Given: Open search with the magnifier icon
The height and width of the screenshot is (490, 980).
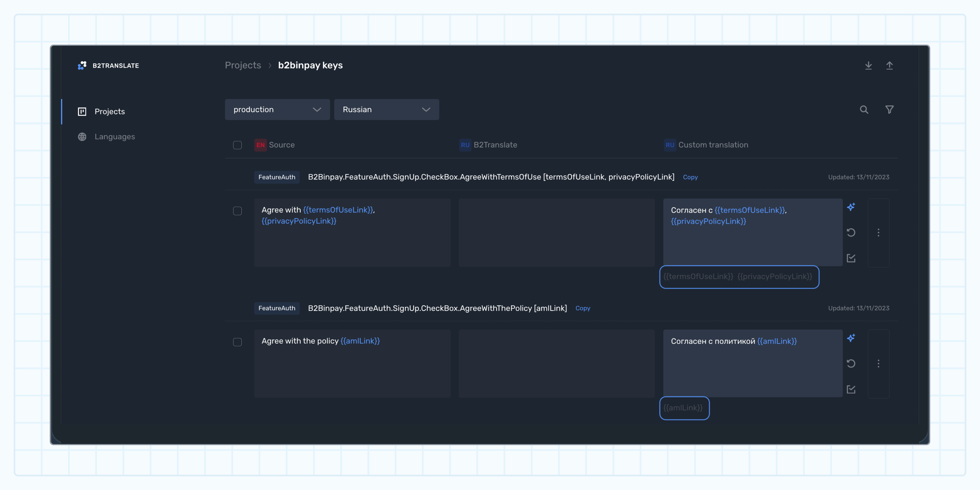Looking at the screenshot, I should (x=864, y=110).
